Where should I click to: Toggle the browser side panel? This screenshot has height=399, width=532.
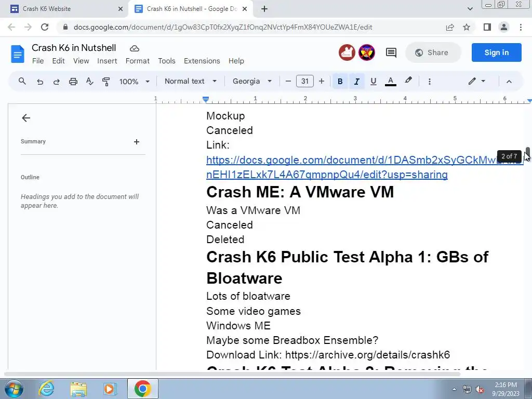(487, 27)
